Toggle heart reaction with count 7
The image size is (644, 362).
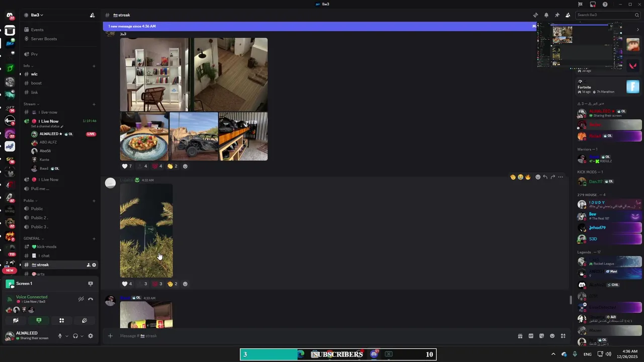point(127,166)
